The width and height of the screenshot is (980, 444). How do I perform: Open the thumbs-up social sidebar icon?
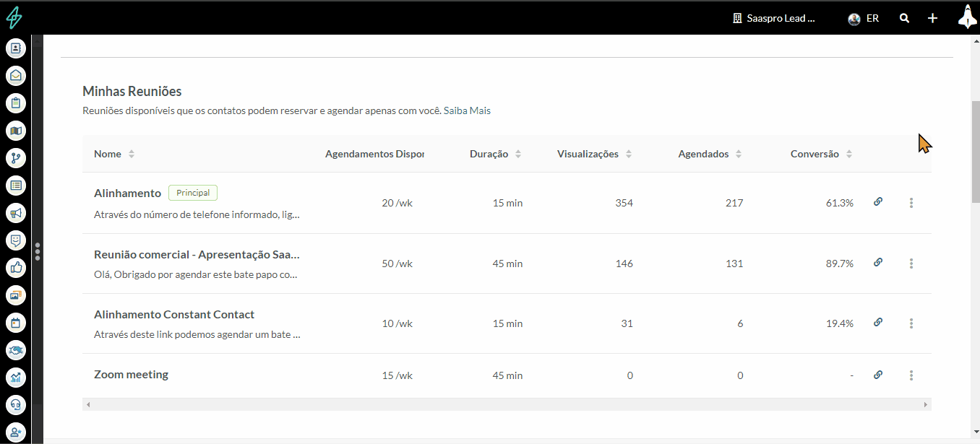pyautogui.click(x=16, y=267)
